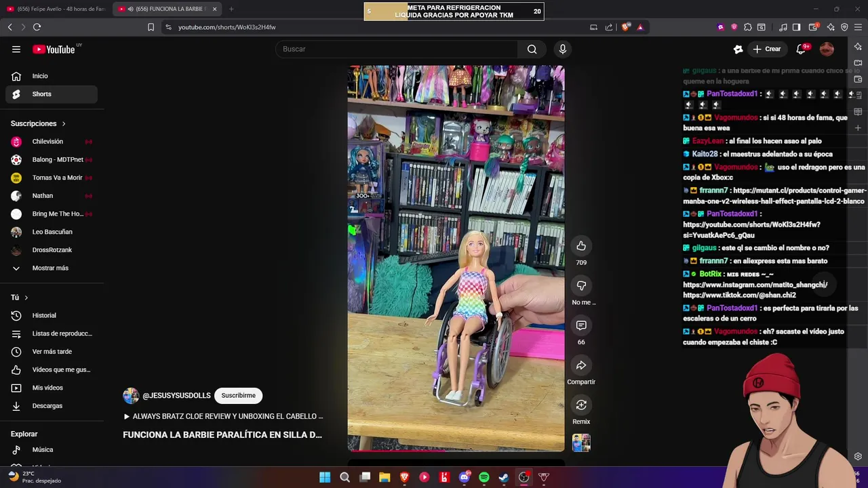The height and width of the screenshot is (488, 868).
Task: Close the FUNCIONA LA BARBIE tab
Action: click(214, 9)
